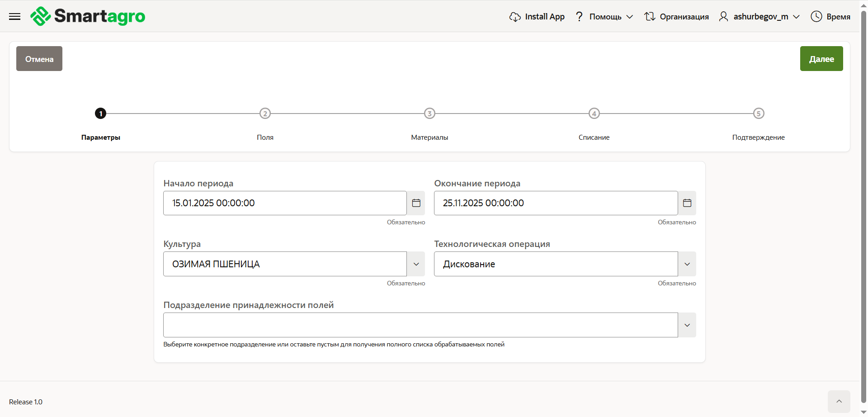The height and width of the screenshot is (417, 868).
Task: Click the Время clock icon
Action: 816,17
